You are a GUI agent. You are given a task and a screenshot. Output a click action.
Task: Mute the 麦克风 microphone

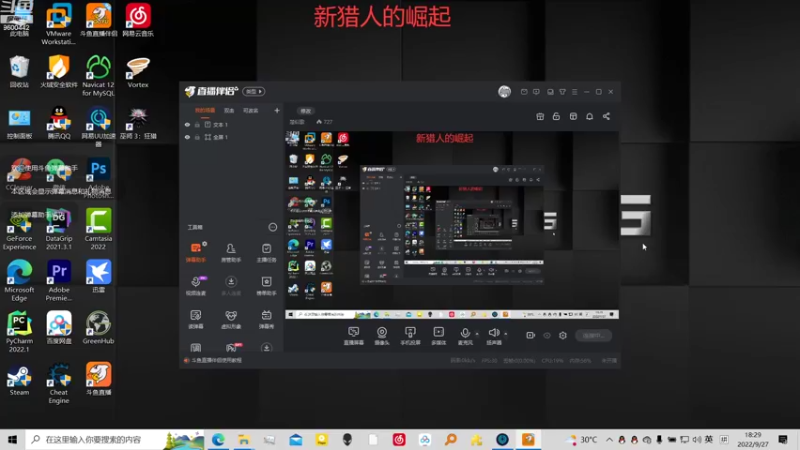click(x=465, y=336)
